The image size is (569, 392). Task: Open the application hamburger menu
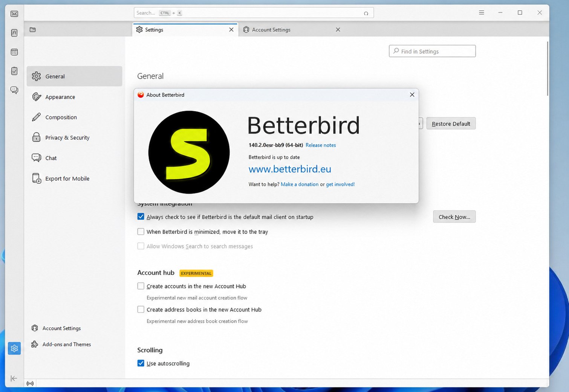coord(482,12)
